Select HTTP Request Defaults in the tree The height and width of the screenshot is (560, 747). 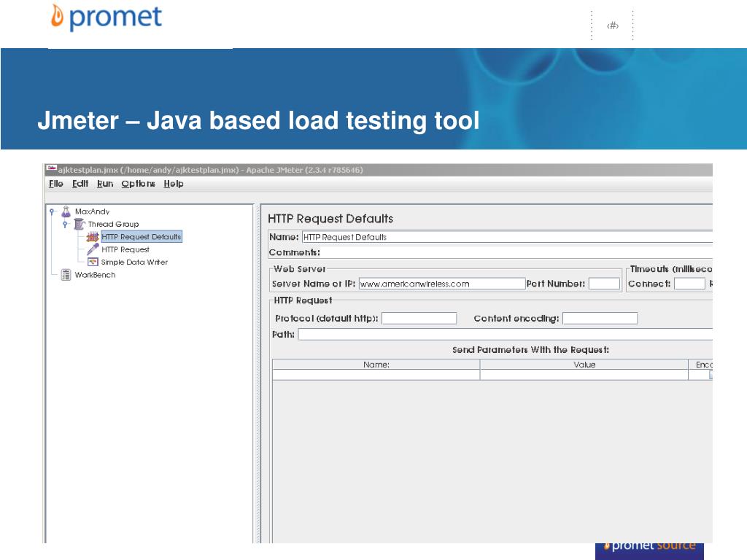(x=142, y=237)
